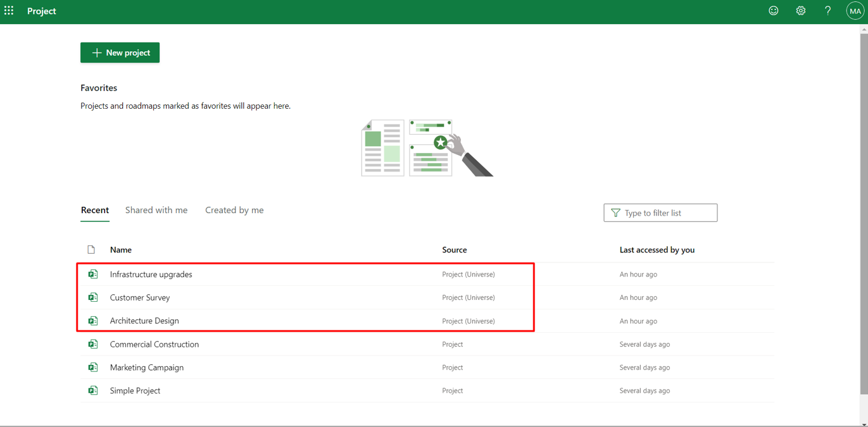Open the Marketing Campaign project
Image resolution: width=868 pixels, height=427 pixels.
pos(147,367)
